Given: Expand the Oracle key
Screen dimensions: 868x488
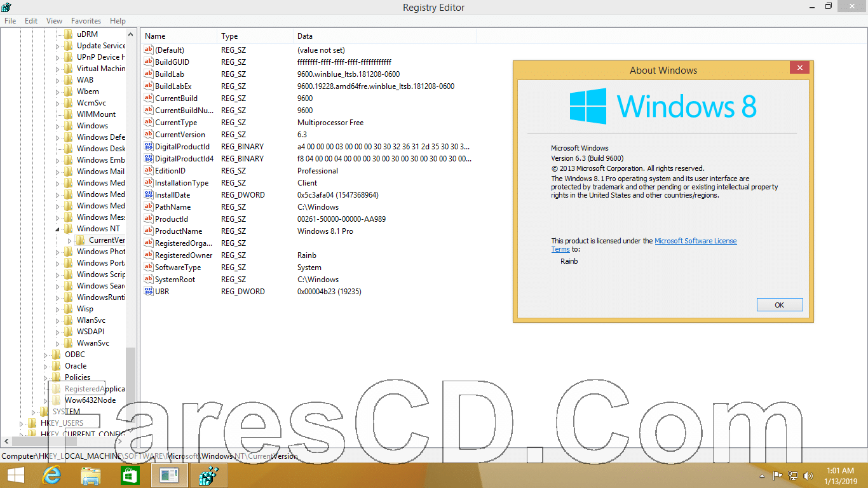Looking at the screenshot, I should pos(45,366).
